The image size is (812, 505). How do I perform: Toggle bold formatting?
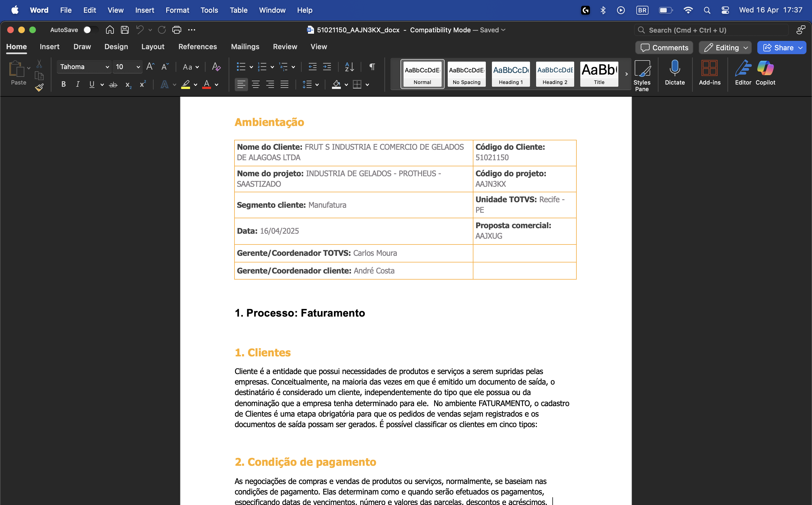pos(64,85)
